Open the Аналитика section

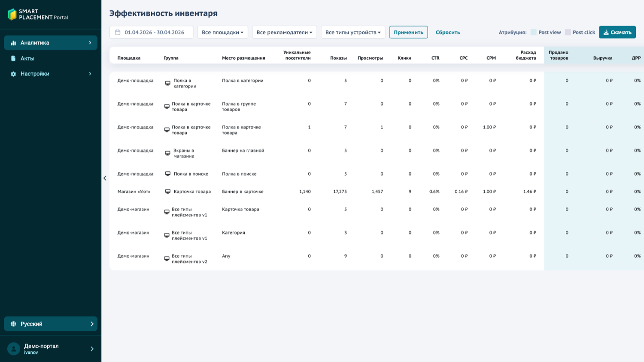(x=51, y=43)
